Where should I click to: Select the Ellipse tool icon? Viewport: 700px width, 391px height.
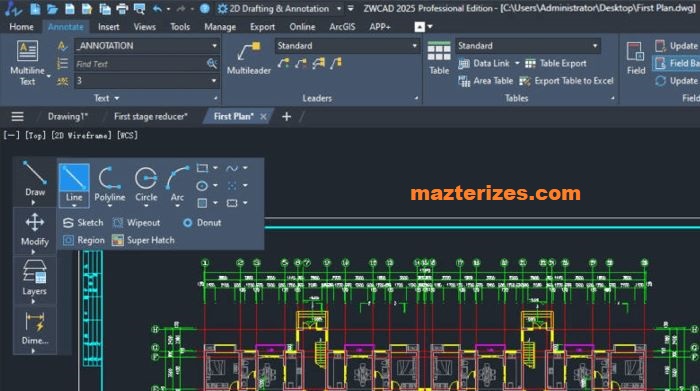click(202, 185)
